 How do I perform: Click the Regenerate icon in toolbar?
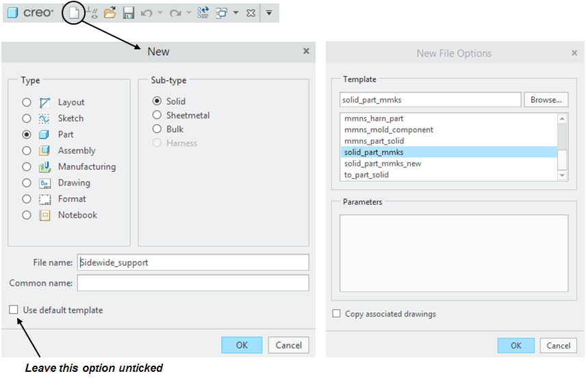coord(203,13)
